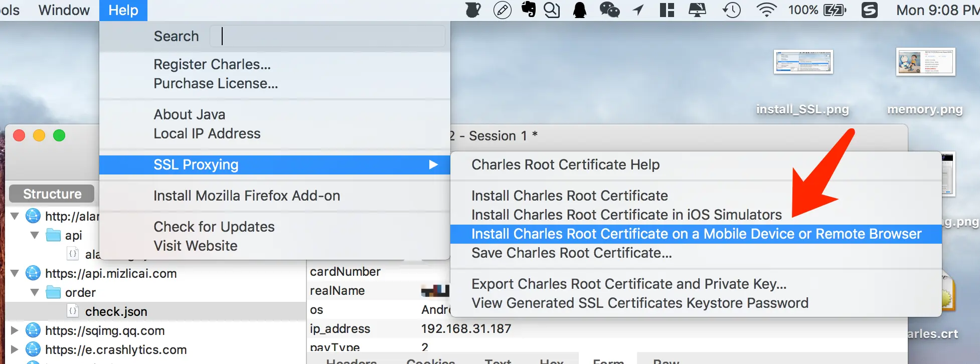Viewport: 980px width, 364px height.
Task: Open the WeChat menu bar icon
Action: [609, 10]
